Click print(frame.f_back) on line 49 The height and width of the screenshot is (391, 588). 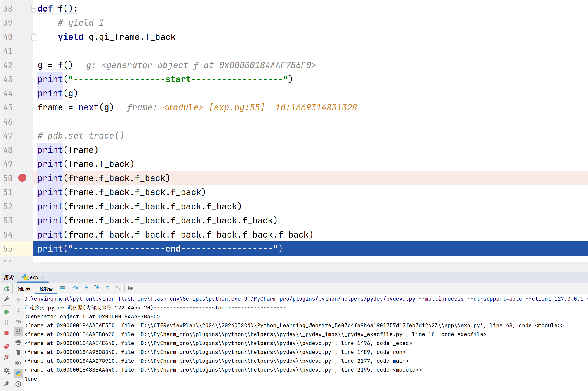[x=86, y=164]
